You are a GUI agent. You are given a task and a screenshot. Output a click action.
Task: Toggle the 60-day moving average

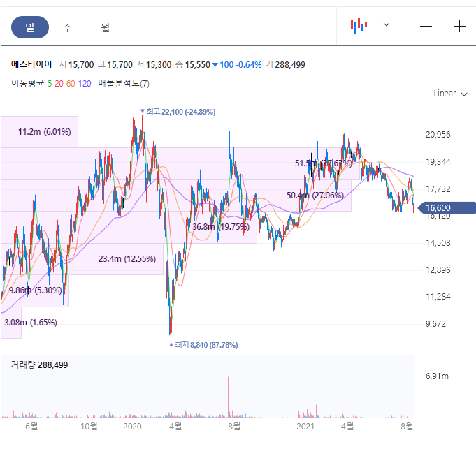point(71,84)
